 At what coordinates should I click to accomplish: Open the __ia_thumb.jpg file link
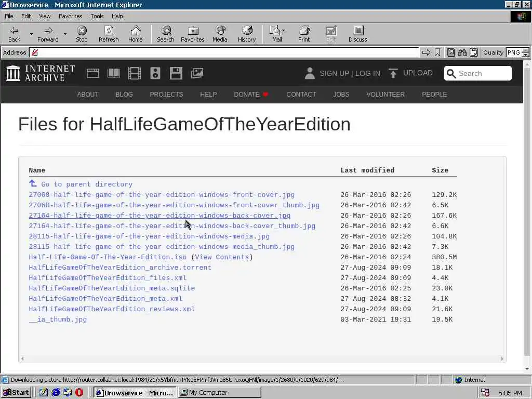58,320
